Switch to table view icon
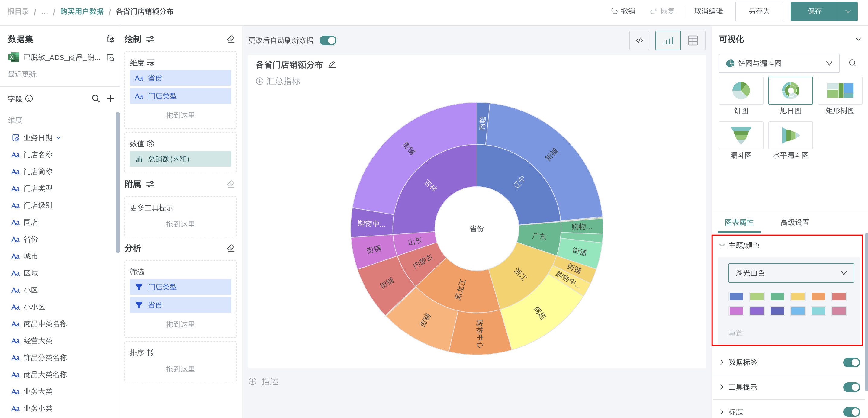This screenshot has height=418, width=868. click(x=693, y=40)
